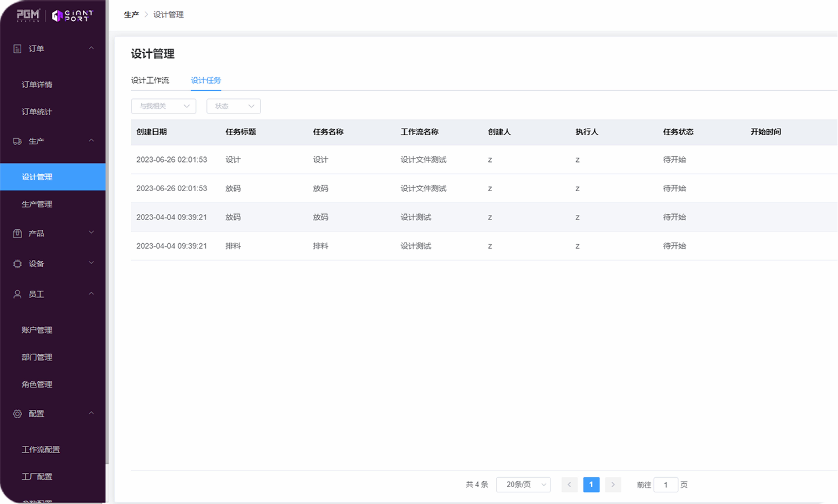Click the 工作流名称 column header
The image size is (838, 504).
pos(420,132)
